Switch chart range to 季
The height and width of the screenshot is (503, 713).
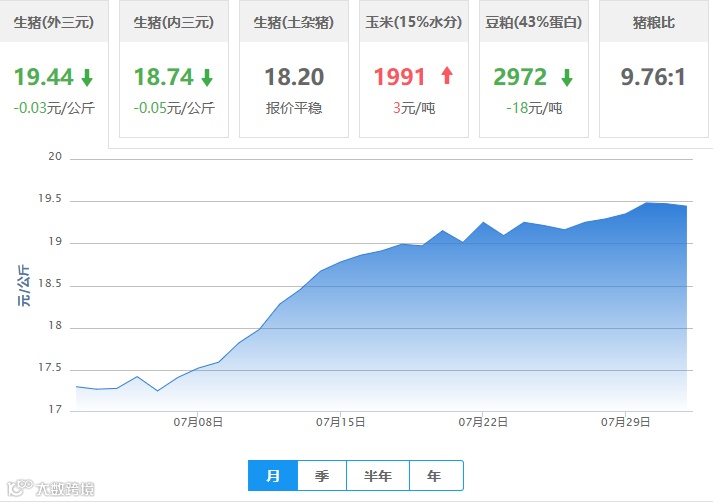click(322, 476)
